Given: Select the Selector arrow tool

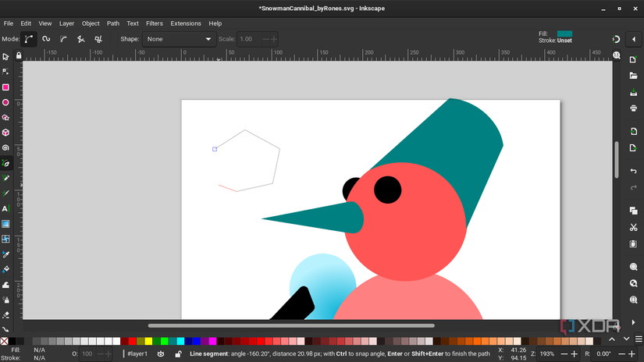Looking at the screenshot, I should coord(5,57).
